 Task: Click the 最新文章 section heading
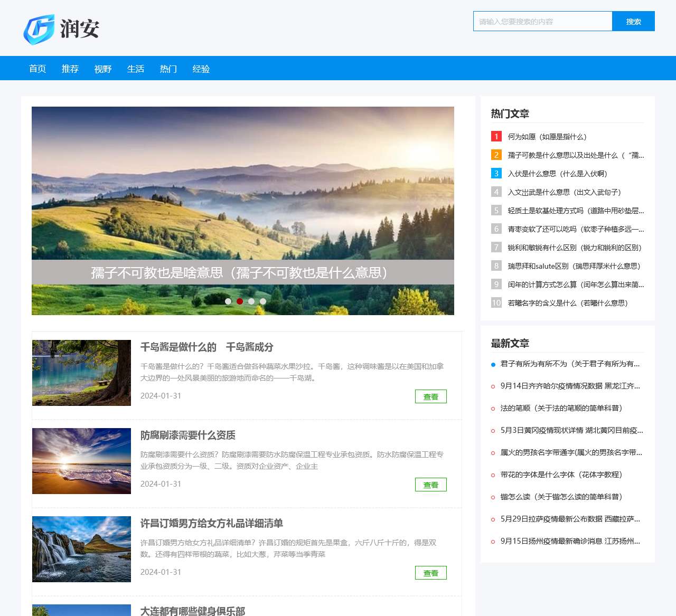point(510,343)
